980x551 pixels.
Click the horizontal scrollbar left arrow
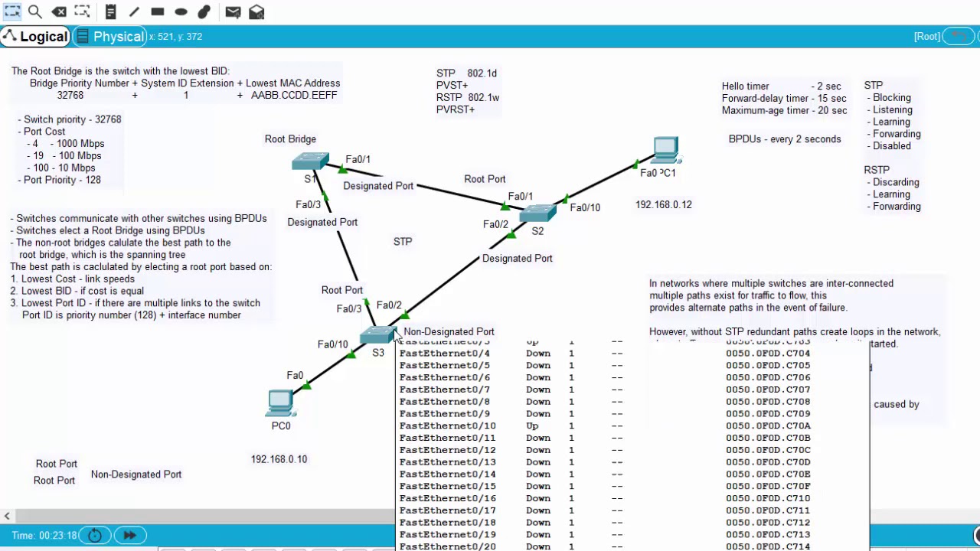tap(7, 517)
